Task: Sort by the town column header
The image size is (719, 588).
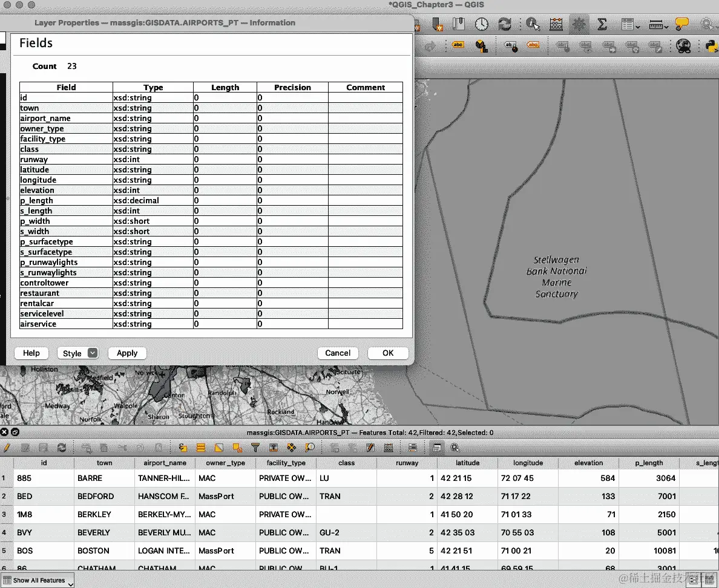Action: coord(104,463)
